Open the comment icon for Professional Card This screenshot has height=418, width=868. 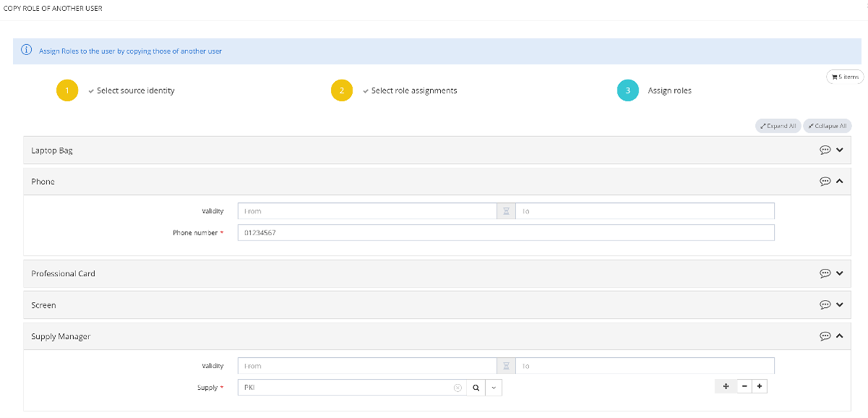825,274
